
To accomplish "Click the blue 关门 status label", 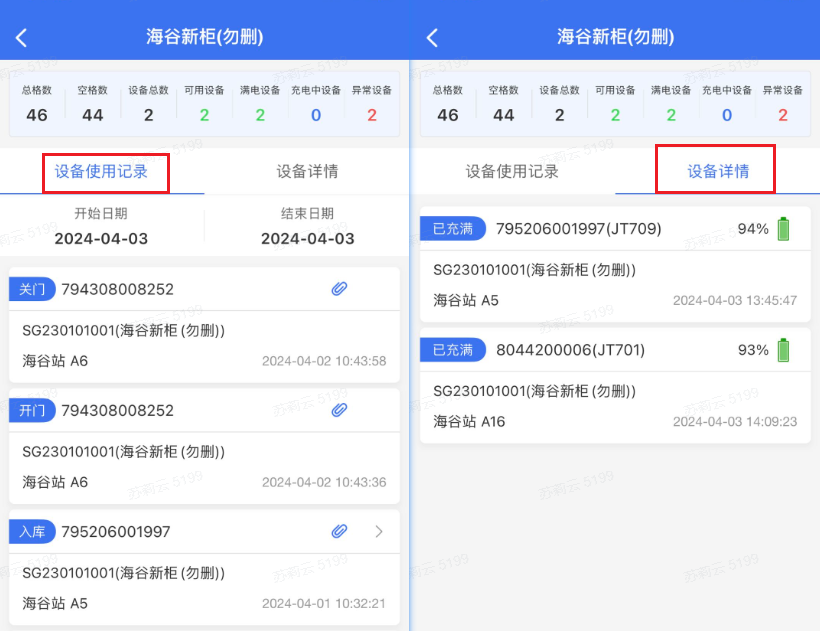I will (31, 289).
